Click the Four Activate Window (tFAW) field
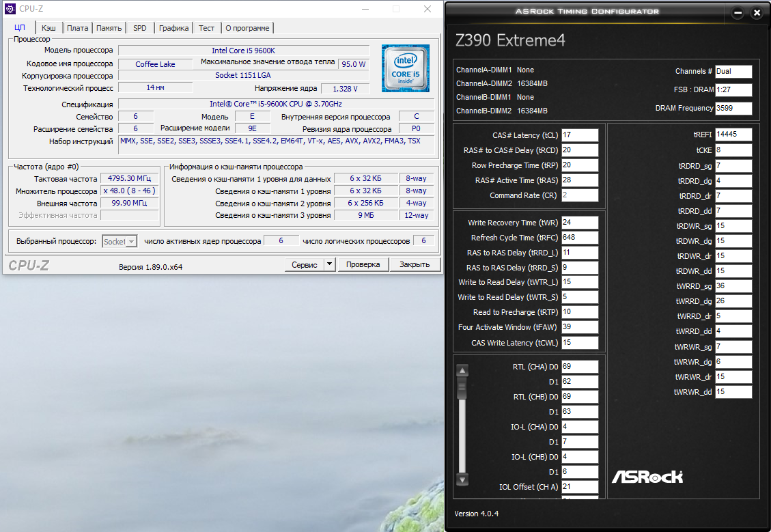 click(x=580, y=327)
